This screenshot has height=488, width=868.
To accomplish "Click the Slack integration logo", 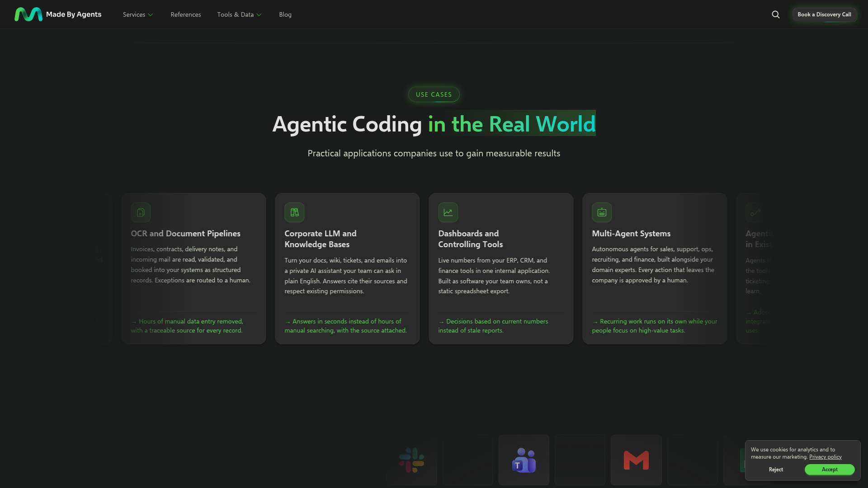I will pyautogui.click(x=411, y=460).
